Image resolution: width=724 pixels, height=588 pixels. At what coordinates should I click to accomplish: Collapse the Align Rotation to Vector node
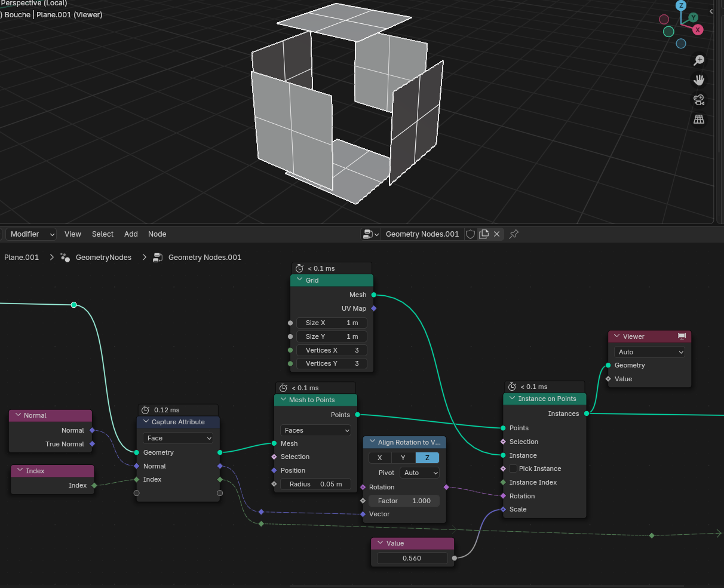tap(372, 442)
